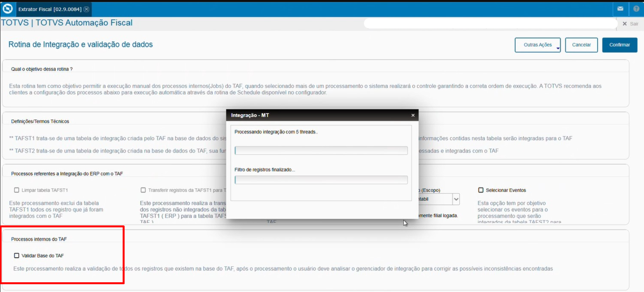The image size is (644, 292).
Task: Open the Outras Ações dropdown
Action: tap(538, 45)
